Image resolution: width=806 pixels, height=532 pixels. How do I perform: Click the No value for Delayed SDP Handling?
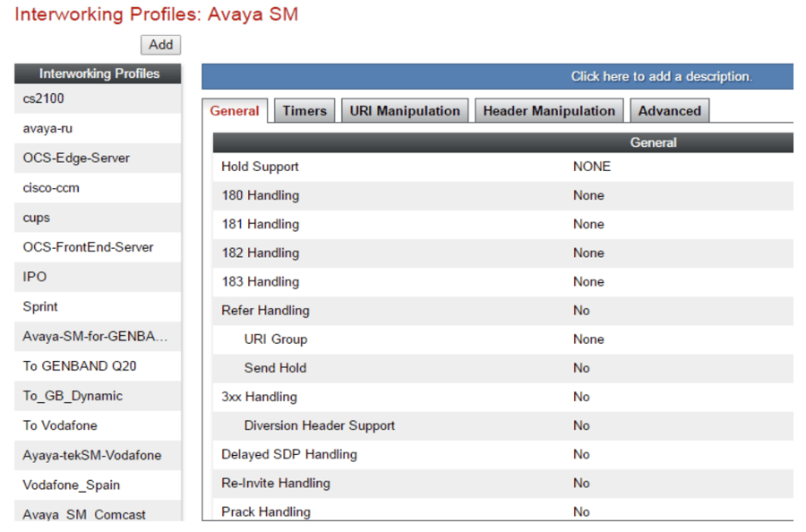pyautogui.click(x=581, y=454)
